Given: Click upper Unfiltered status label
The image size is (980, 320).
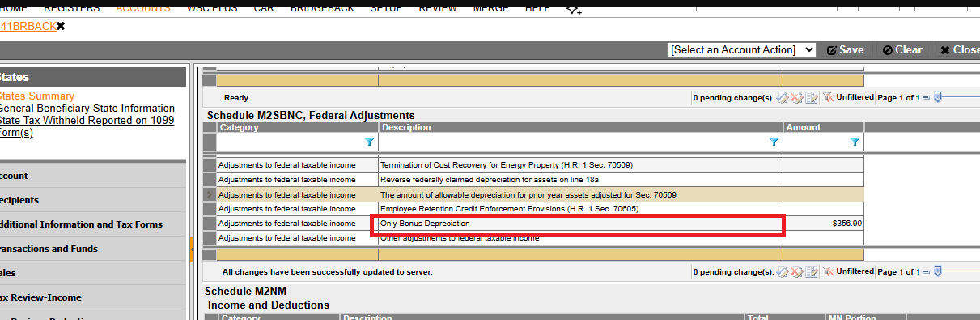Looking at the screenshot, I should tap(855, 97).
